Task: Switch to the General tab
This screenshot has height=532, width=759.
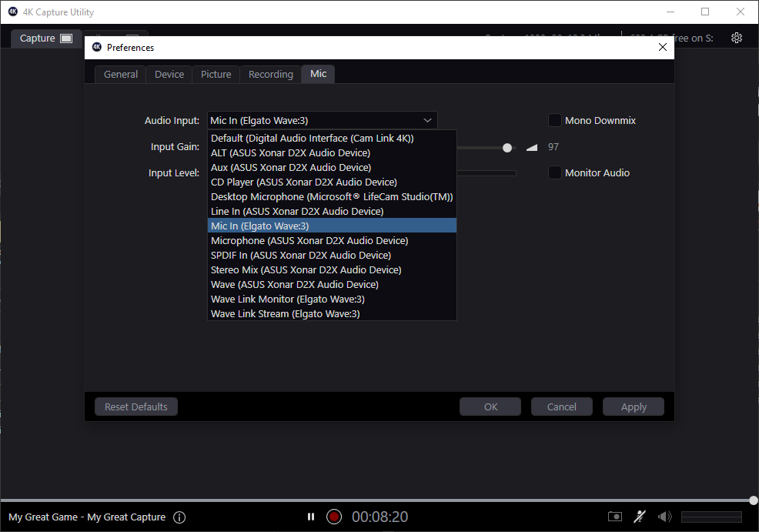Action: pos(121,74)
